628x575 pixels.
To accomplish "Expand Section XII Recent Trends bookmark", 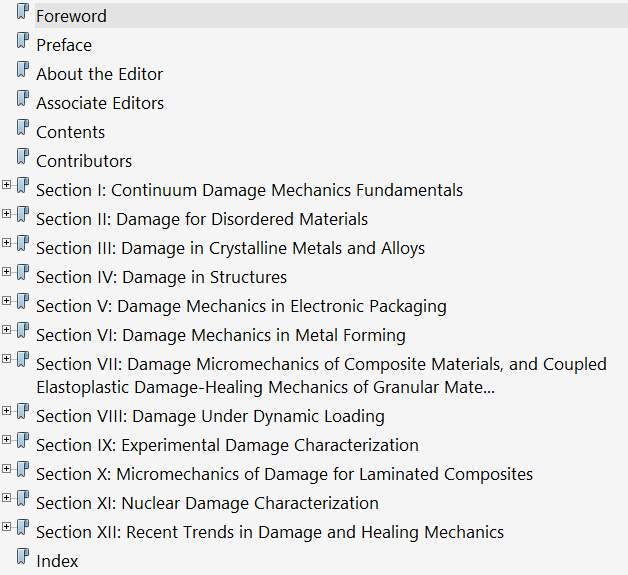I will (x=7, y=527).
